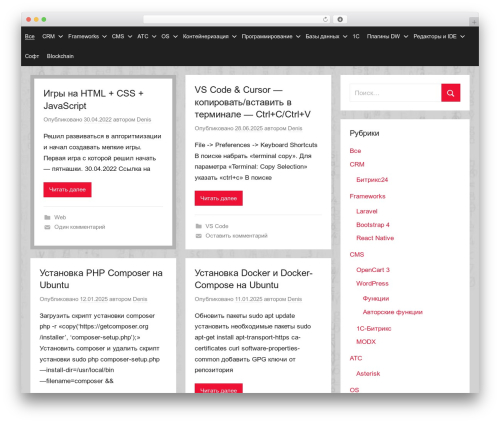
Task: Click the folder icon next to Web
Action: 47,217
